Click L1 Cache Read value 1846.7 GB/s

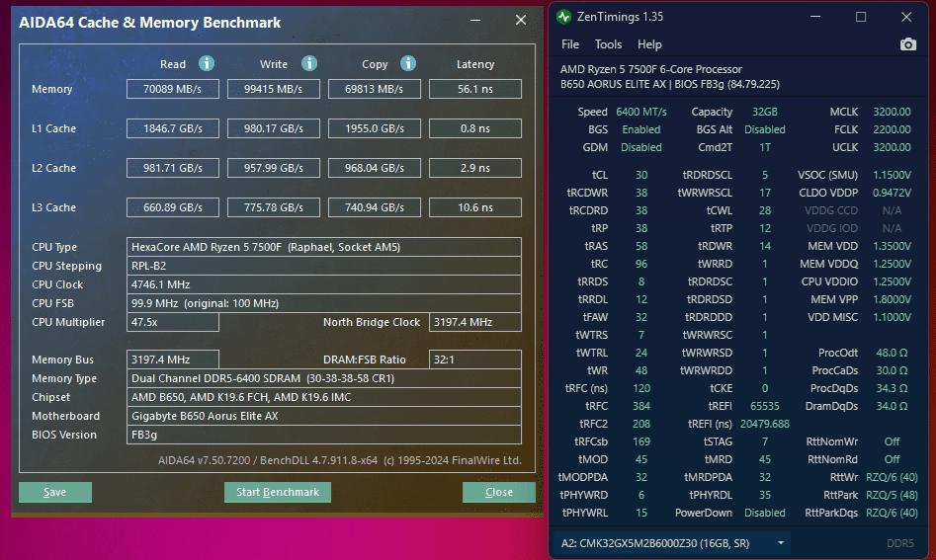[x=173, y=128]
